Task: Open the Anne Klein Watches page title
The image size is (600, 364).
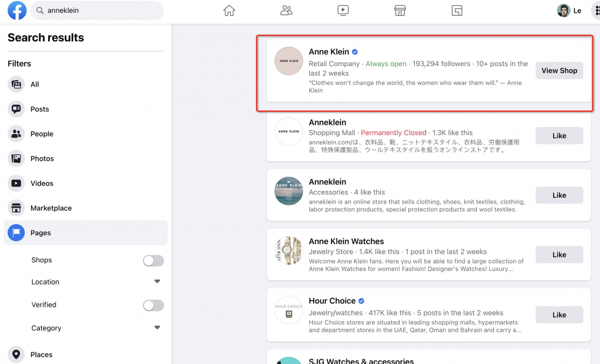Action: pyautogui.click(x=346, y=241)
